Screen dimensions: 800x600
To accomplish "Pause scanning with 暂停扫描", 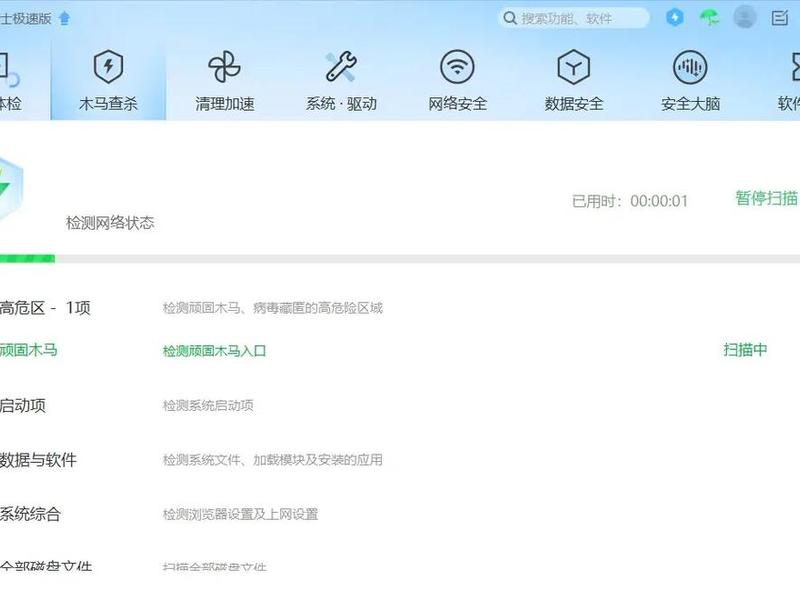I will pos(766,198).
